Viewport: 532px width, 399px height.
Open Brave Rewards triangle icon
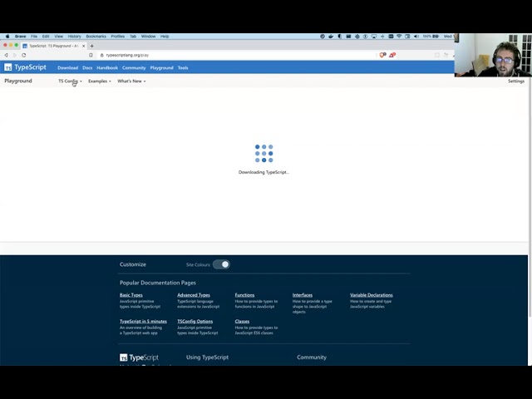click(x=392, y=55)
